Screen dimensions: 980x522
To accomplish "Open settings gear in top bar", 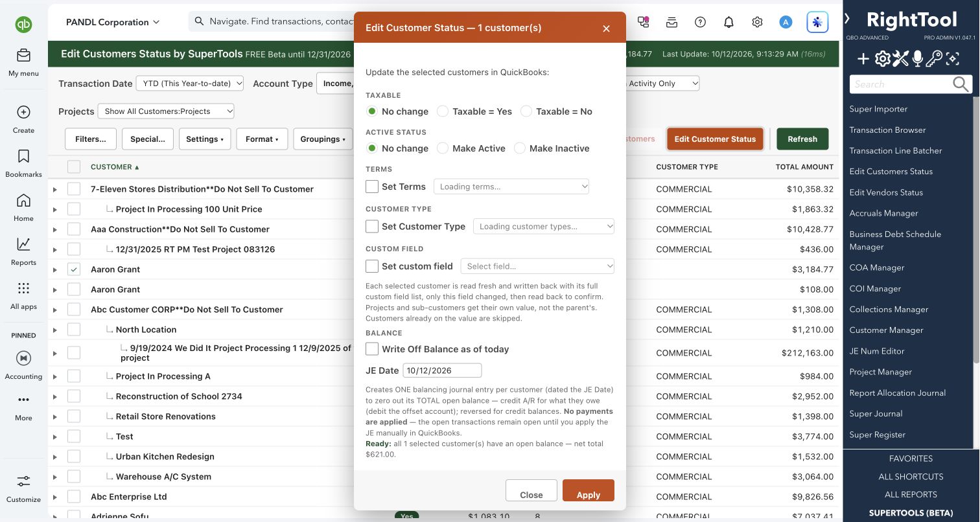I will tap(757, 22).
